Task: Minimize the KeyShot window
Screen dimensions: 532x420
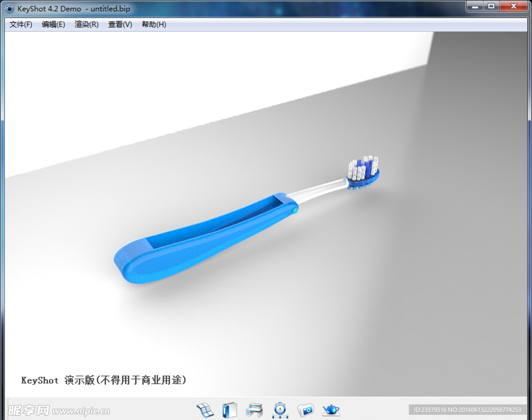Action: coord(475,6)
